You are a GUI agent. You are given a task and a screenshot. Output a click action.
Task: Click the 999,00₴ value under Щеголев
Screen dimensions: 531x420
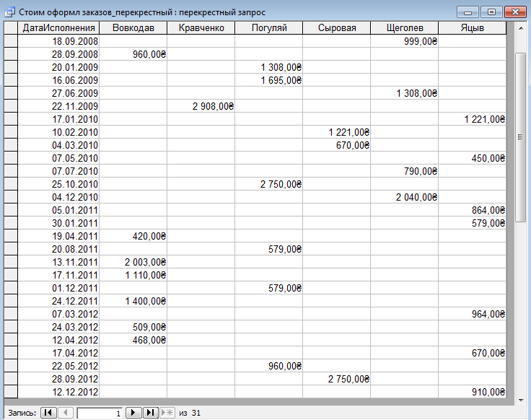(x=405, y=41)
